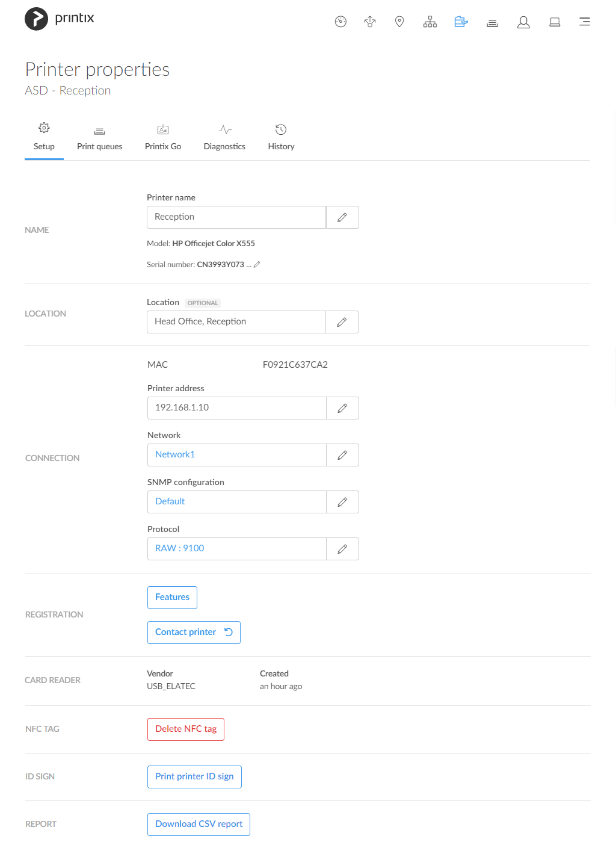This screenshot has height=851, width=616.
Task: Switch to the Printix Go tab
Action: pos(163,138)
